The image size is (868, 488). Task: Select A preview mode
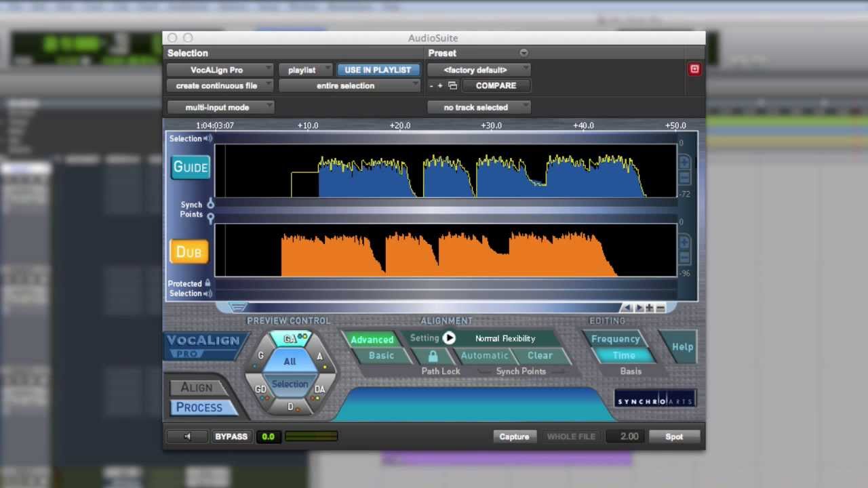[320, 357]
